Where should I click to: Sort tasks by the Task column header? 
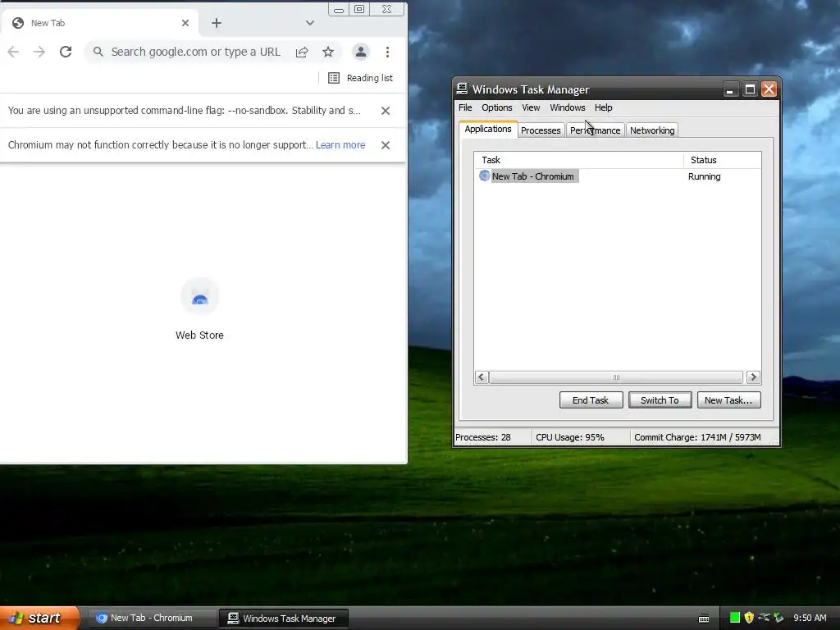[578, 160]
